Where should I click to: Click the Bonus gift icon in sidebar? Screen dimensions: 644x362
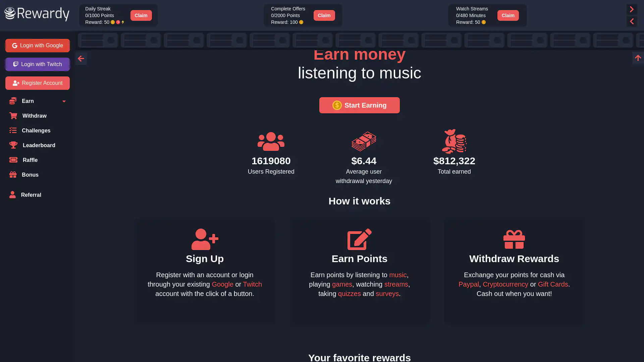click(x=13, y=175)
